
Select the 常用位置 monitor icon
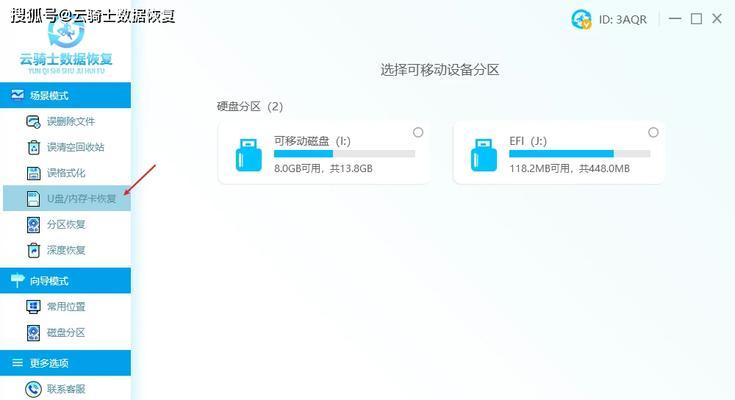33,307
